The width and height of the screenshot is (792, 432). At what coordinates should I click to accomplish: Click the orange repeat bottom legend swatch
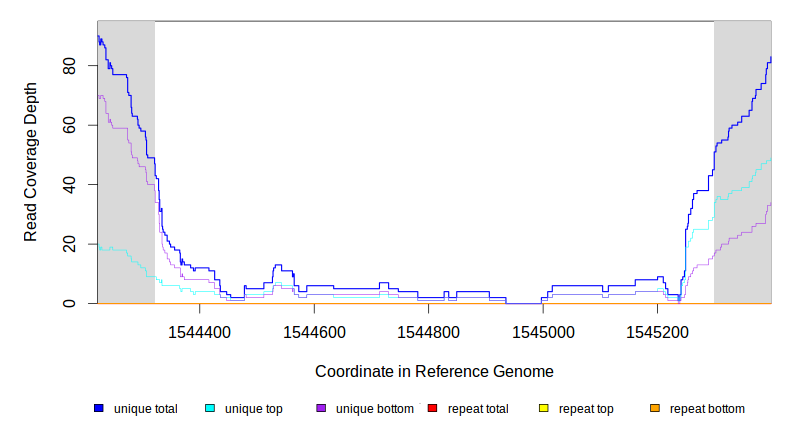[x=655, y=409]
